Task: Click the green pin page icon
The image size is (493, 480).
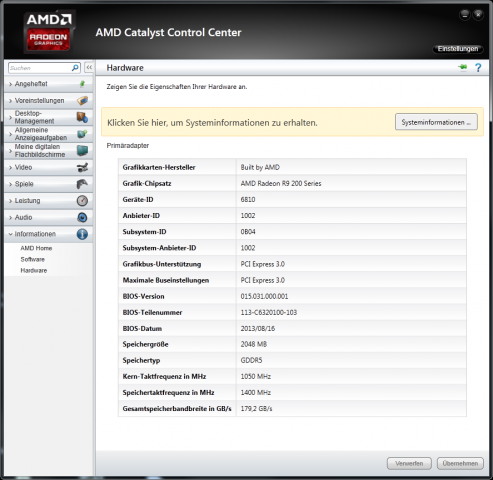Action: (x=463, y=68)
